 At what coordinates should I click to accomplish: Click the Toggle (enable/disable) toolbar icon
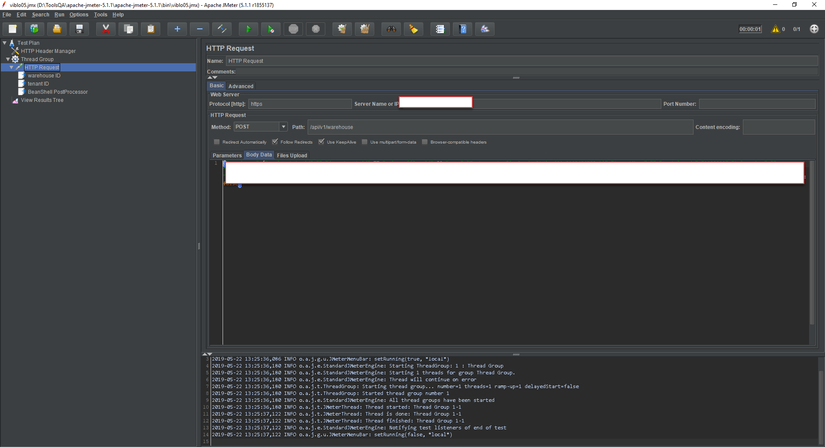click(x=222, y=29)
